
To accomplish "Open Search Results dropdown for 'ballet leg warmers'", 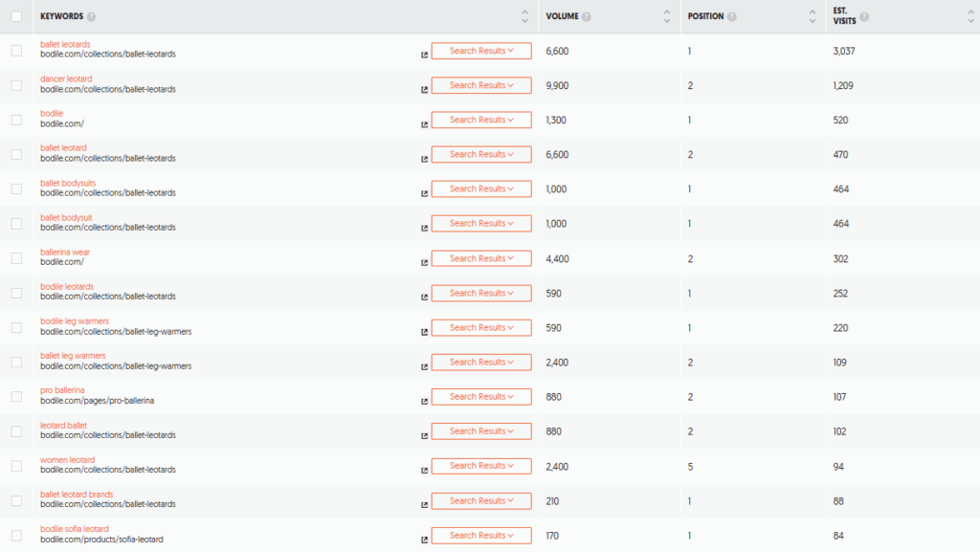I will pos(481,363).
